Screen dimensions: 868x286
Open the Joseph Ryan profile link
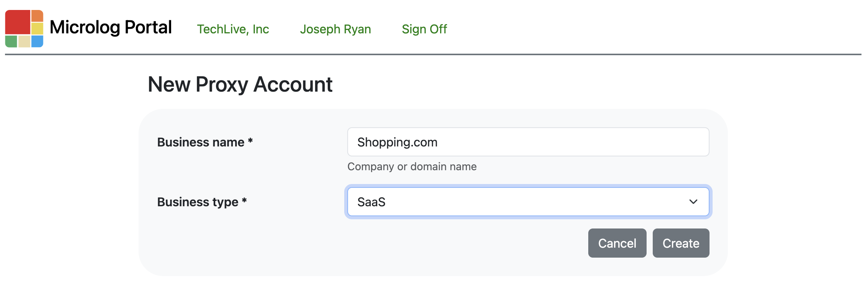coord(335,29)
